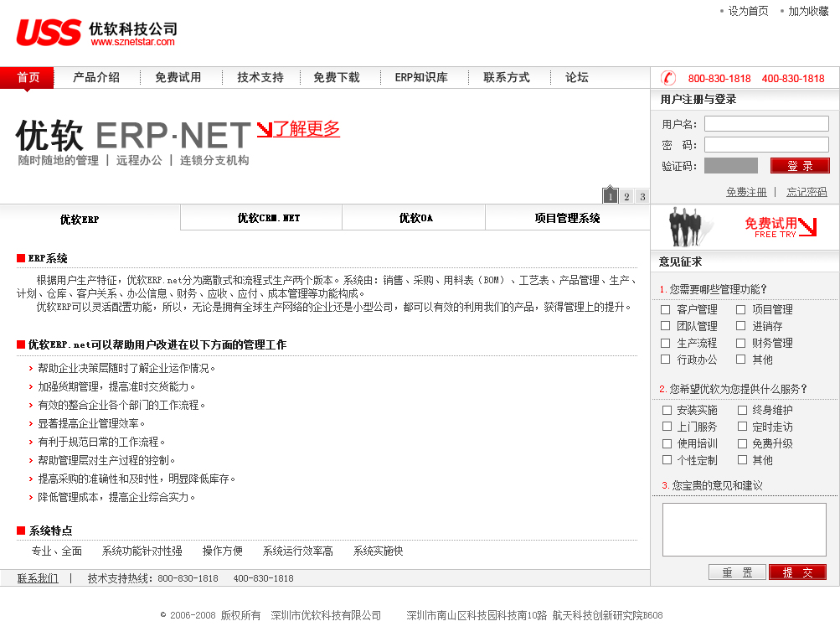Viewport: 840px width, 642px height.
Task: Click the red phone hotline icon
Action: [x=668, y=78]
